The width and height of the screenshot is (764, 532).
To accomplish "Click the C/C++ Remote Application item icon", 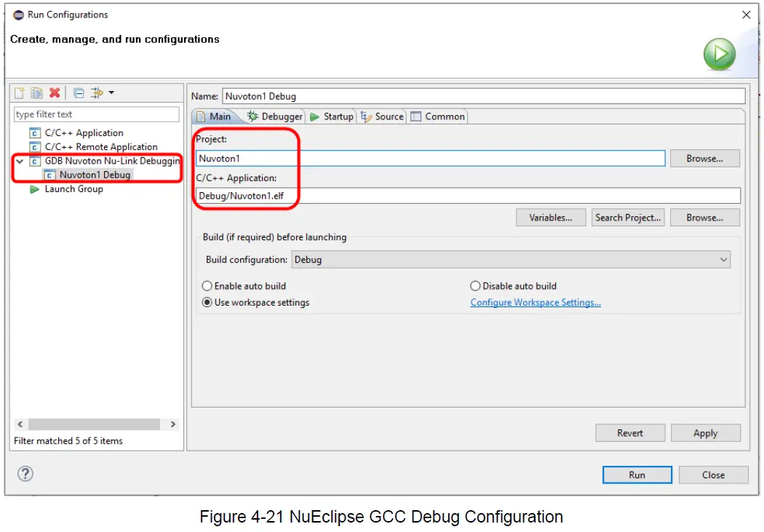I will click(x=34, y=147).
